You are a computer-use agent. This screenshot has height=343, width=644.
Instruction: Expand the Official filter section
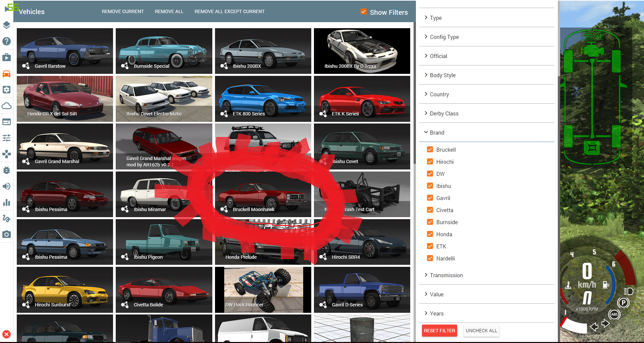487,56
